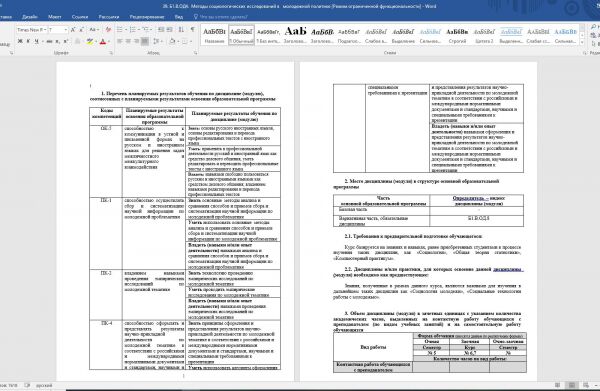Apply superscript formatting
The height and width of the screenshot is (391, 600).
pos(65,41)
